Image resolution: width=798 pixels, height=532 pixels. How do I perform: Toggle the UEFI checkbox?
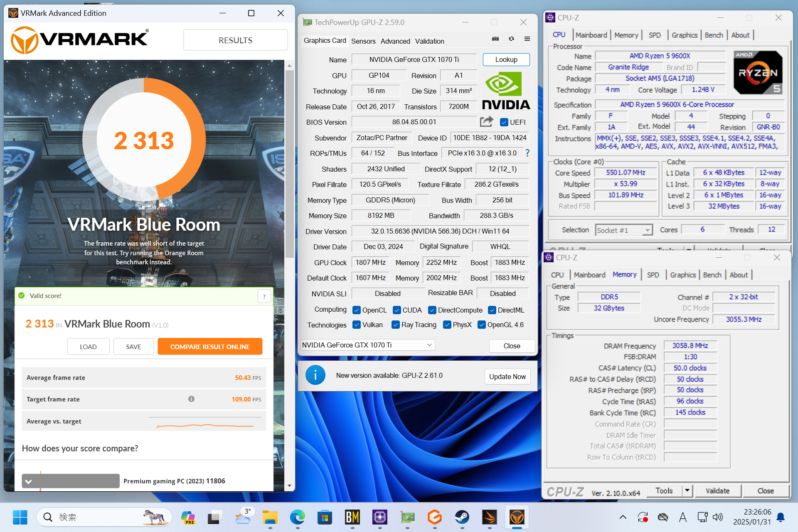tap(504, 122)
